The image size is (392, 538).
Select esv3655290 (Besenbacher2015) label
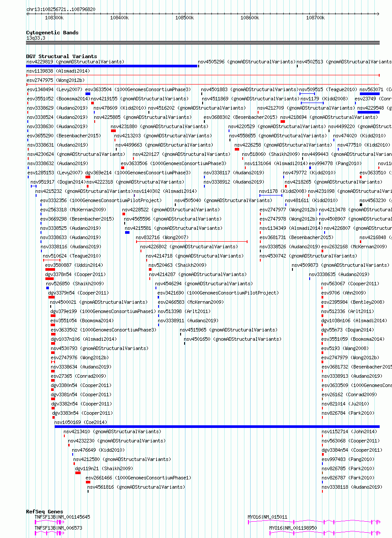pyautogui.click(x=64, y=136)
